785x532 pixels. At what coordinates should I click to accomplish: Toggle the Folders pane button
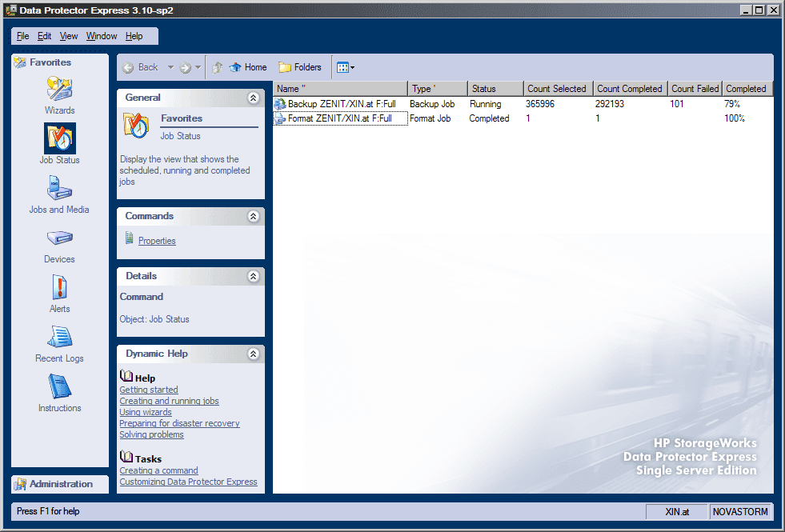coord(300,67)
